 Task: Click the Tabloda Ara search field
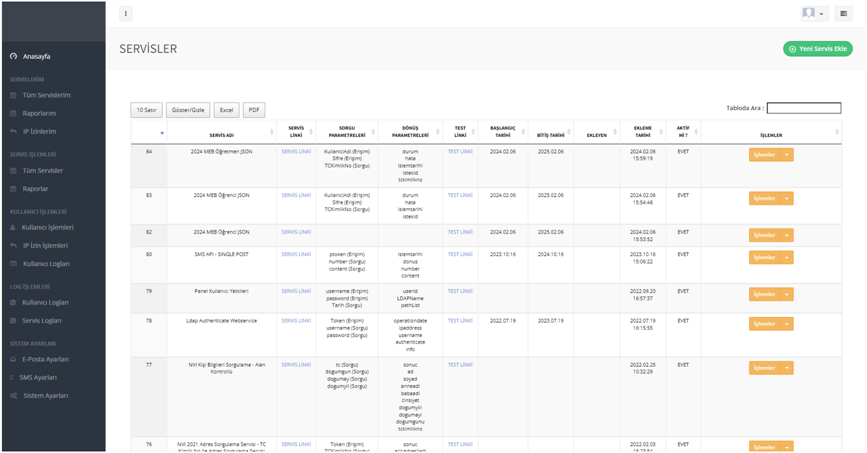point(803,108)
